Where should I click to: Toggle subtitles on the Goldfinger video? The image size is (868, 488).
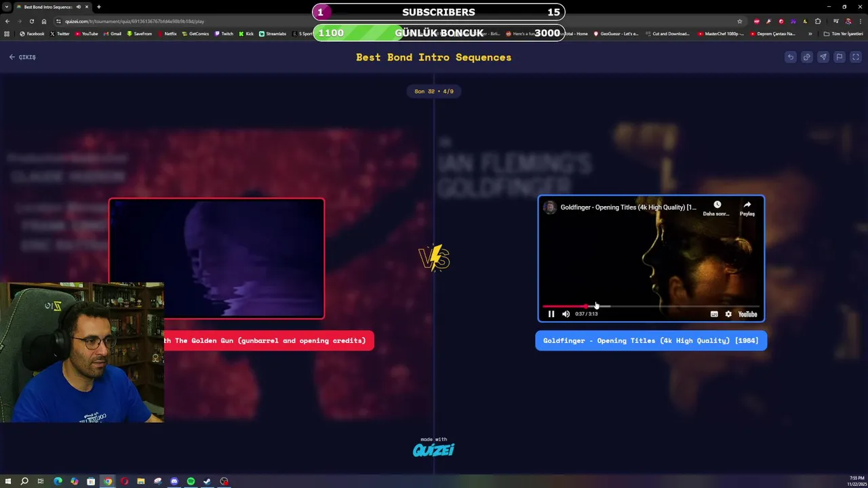point(714,314)
